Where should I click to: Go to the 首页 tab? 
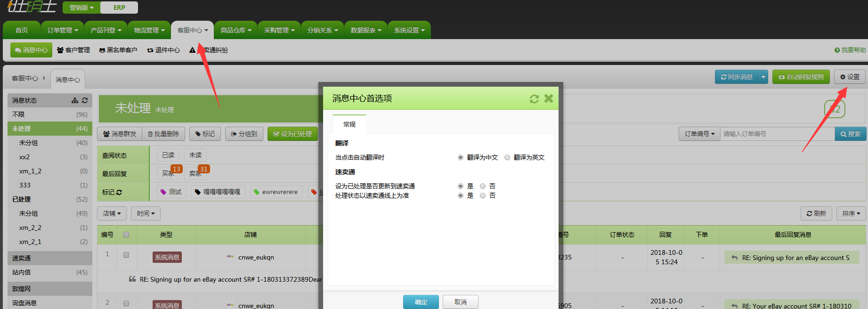pos(22,30)
